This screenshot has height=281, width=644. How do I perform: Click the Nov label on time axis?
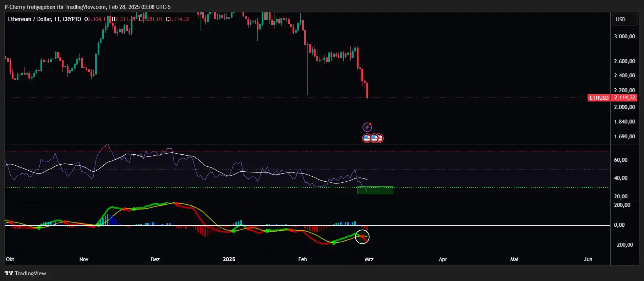tap(84, 259)
